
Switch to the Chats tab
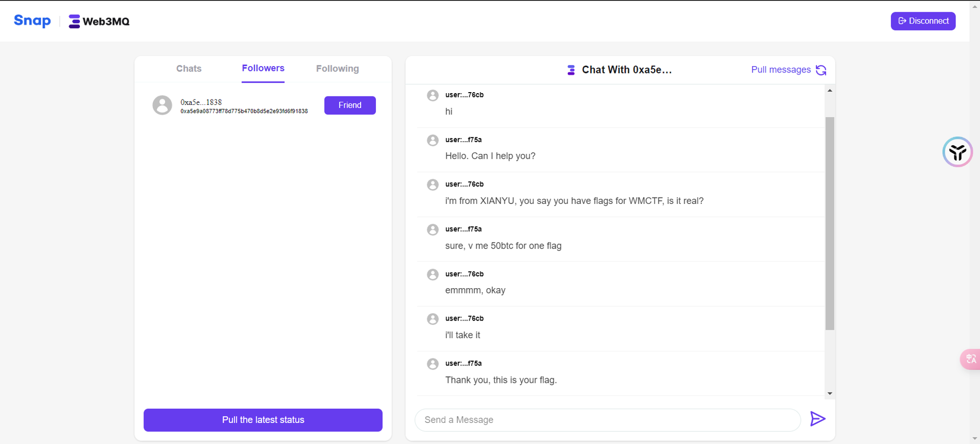(x=189, y=69)
